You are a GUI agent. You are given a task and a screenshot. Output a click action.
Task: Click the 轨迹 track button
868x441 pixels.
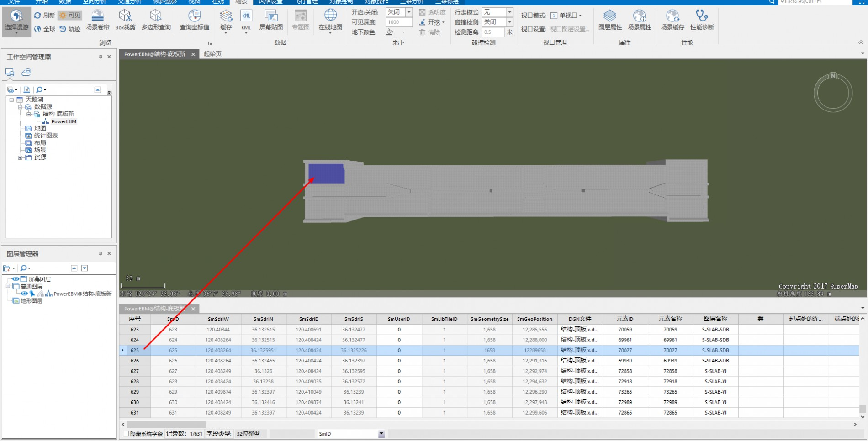click(70, 29)
